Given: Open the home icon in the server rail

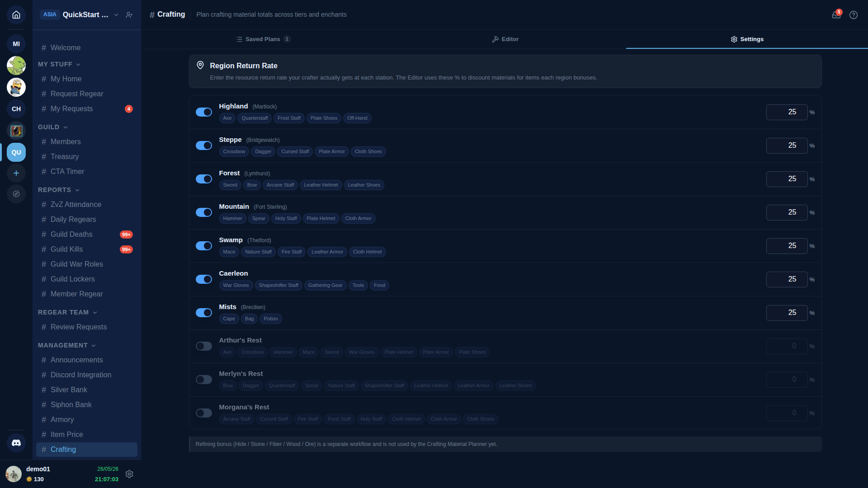Looking at the screenshot, I should pos(16,15).
